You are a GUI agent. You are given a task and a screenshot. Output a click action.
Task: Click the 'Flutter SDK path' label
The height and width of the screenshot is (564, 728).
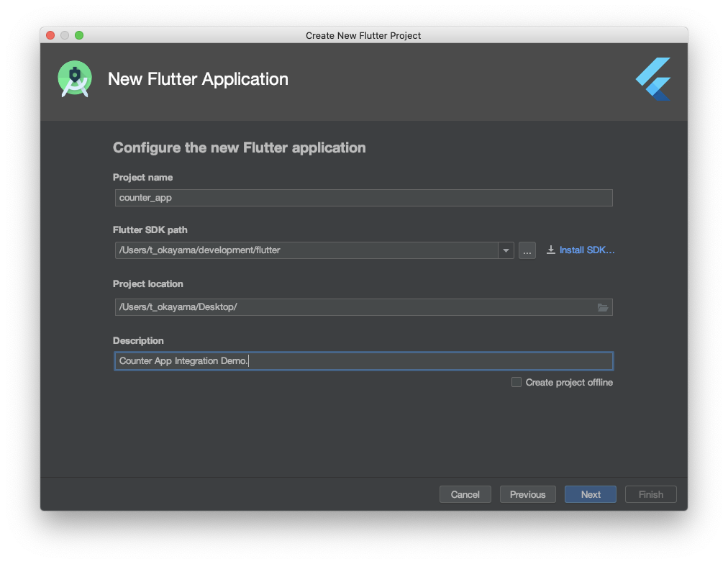(150, 229)
